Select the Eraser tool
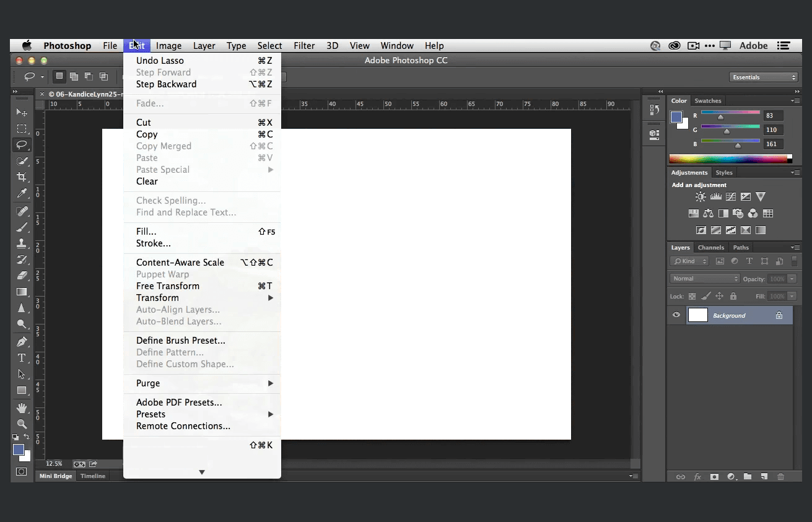Screen dimensions: 812x522 22,276
